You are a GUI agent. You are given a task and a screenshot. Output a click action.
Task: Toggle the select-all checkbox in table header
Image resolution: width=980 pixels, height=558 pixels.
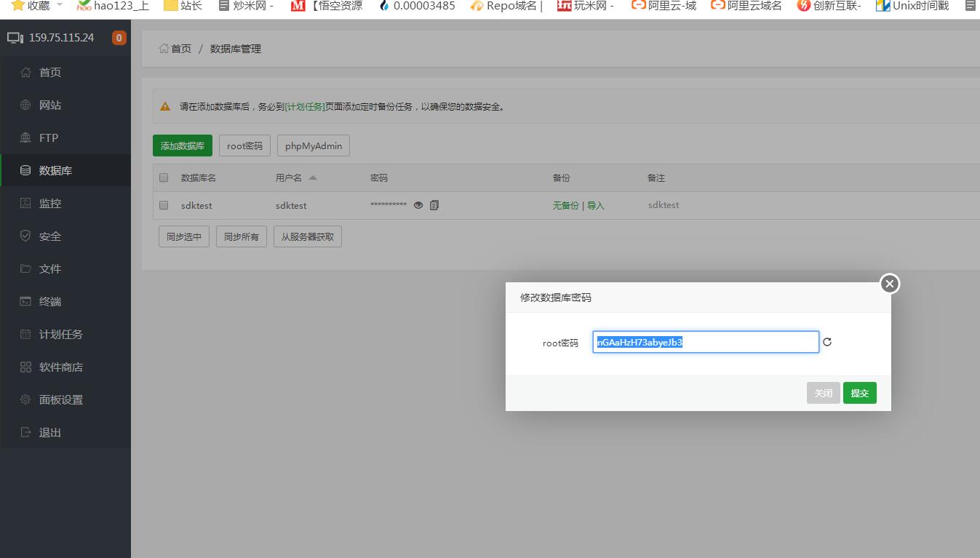click(x=164, y=178)
